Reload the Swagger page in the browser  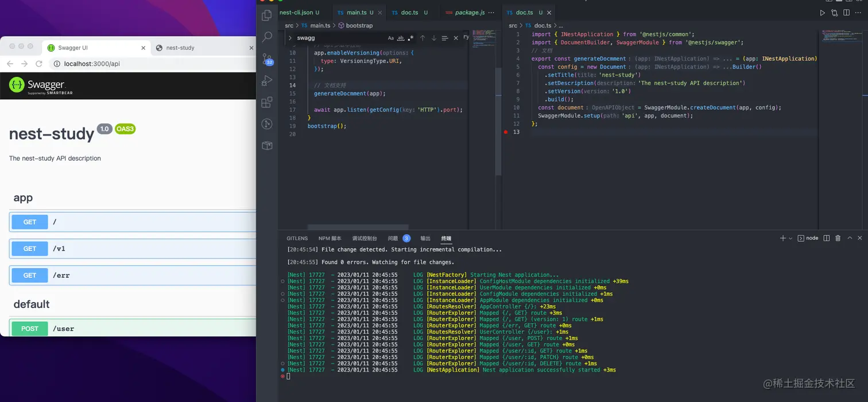[39, 64]
